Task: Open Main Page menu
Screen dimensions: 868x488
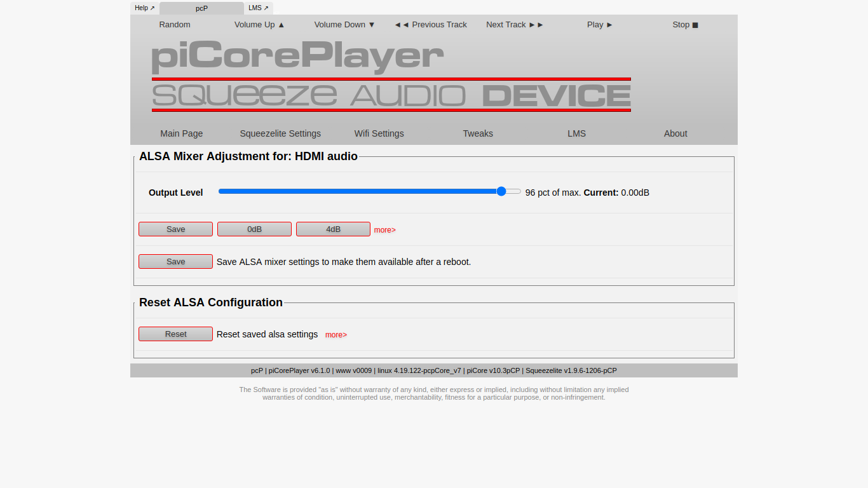Action: (182, 133)
